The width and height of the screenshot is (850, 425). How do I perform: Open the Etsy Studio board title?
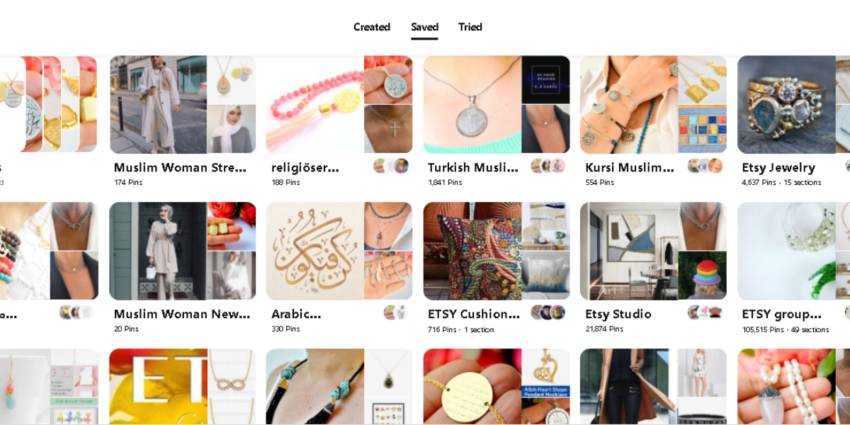(618, 314)
